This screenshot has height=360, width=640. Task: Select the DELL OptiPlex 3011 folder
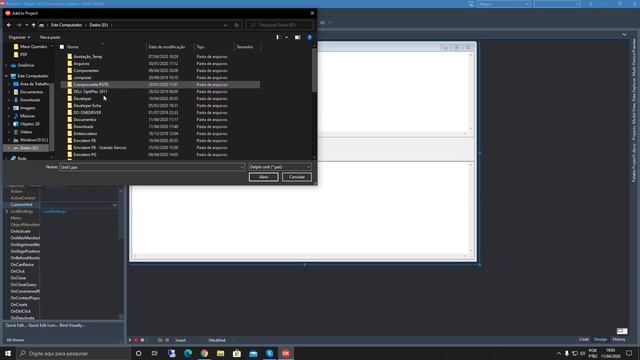tap(90, 91)
